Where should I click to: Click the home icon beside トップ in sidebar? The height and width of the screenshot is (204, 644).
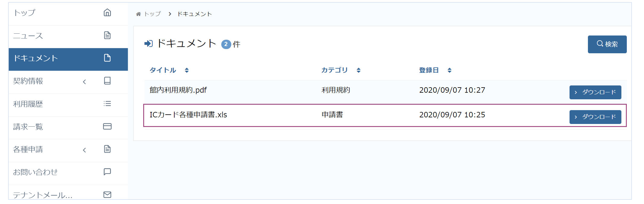(107, 13)
